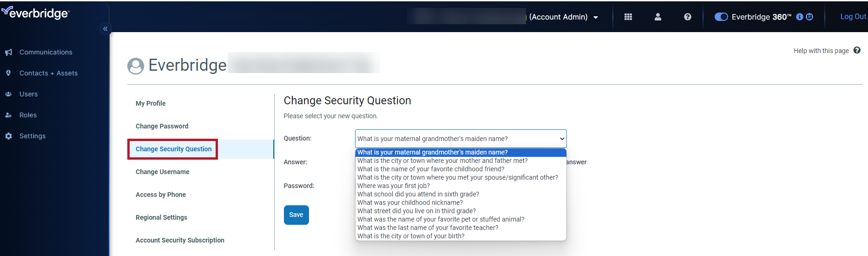The width and height of the screenshot is (868, 256).
Task: Select "Where was your first job?" option
Action: (394, 186)
